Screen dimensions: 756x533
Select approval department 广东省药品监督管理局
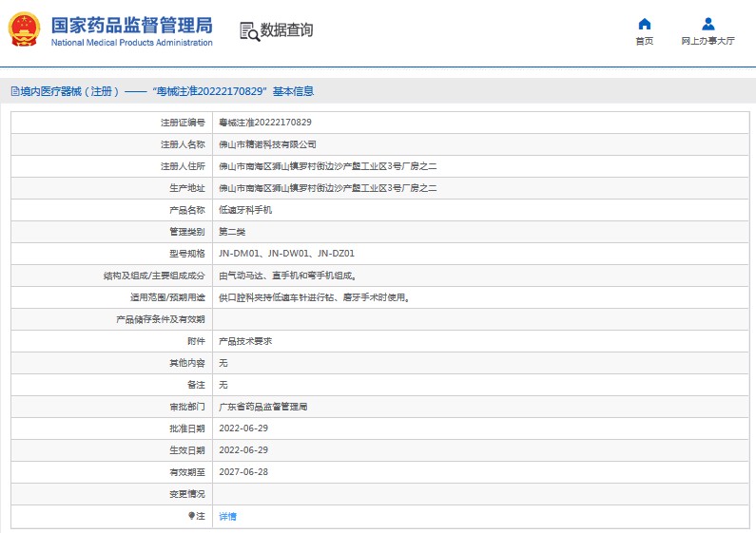tap(263, 407)
